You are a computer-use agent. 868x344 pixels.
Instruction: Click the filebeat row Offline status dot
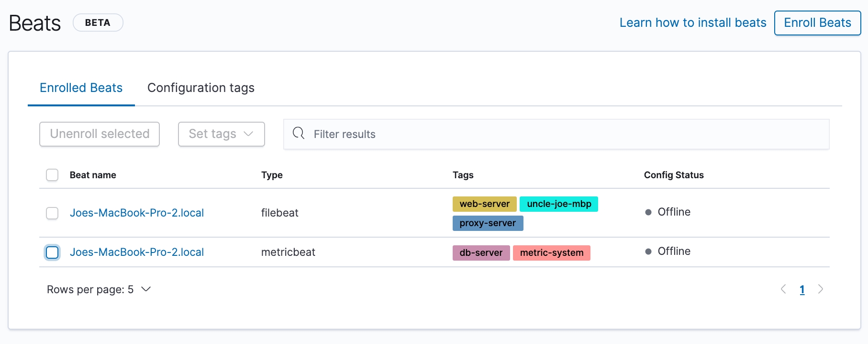648,212
